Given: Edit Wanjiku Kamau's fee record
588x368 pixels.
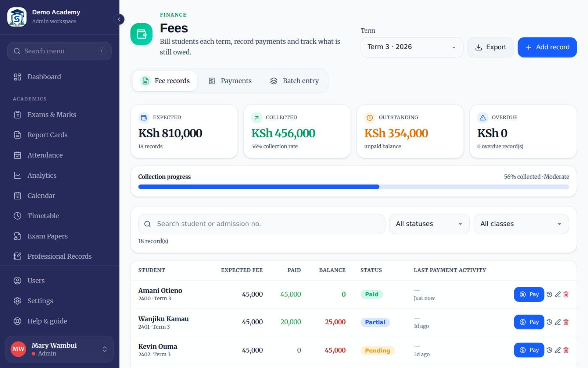Looking at the screenshot, I should pyautogui.click(x=557, y=322).
